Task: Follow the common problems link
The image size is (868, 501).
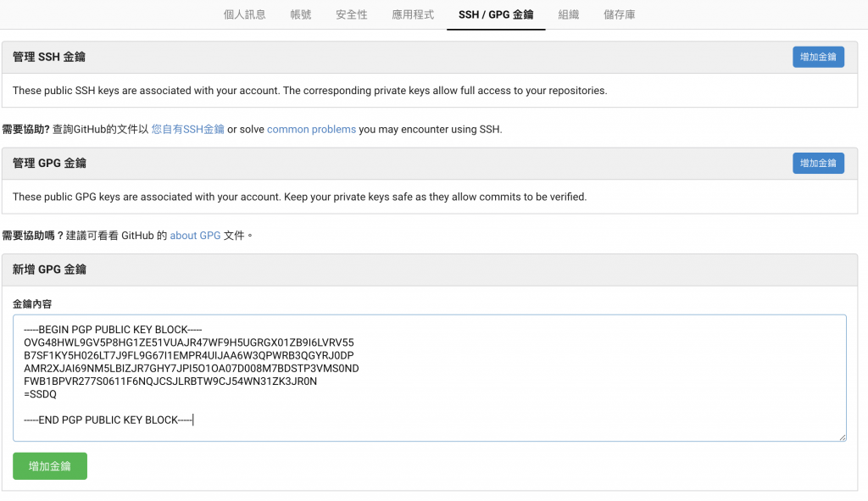Action: tap(311, 130)
